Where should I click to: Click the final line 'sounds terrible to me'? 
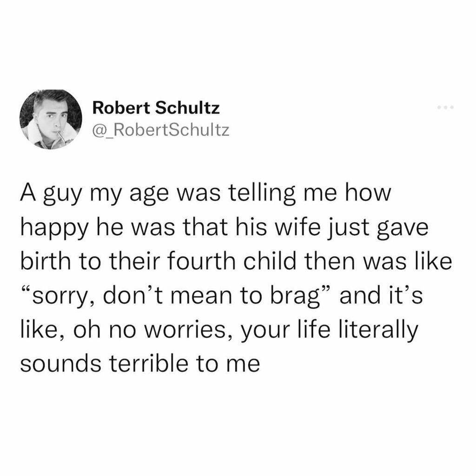pos(140,364)
